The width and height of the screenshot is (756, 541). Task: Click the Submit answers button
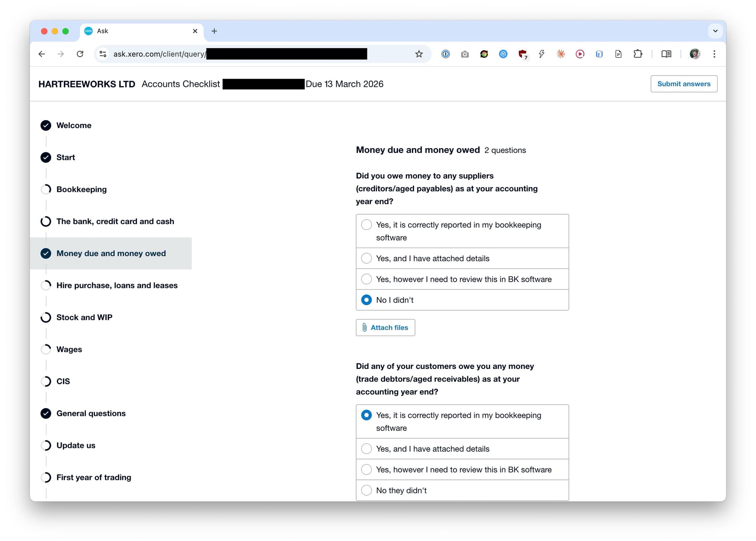tap(684, 84)
